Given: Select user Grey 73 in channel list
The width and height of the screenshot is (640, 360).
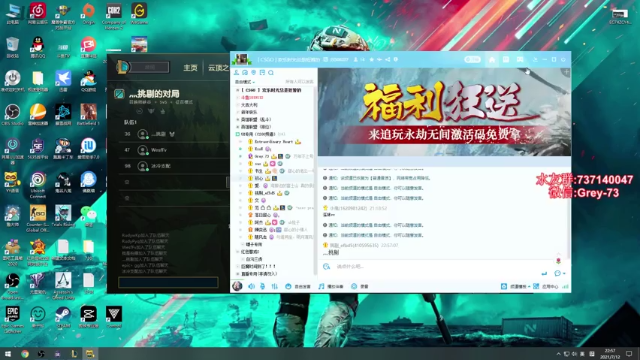Looking at the screenshot, I should (262, 156).
